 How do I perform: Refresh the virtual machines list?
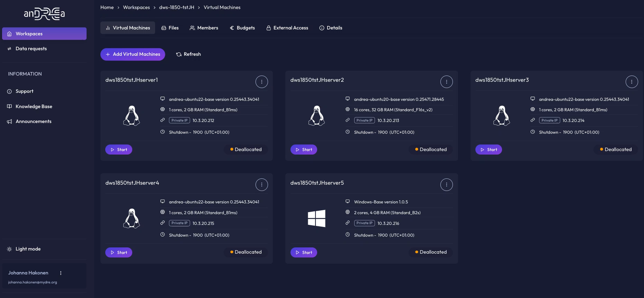[188, 54]
